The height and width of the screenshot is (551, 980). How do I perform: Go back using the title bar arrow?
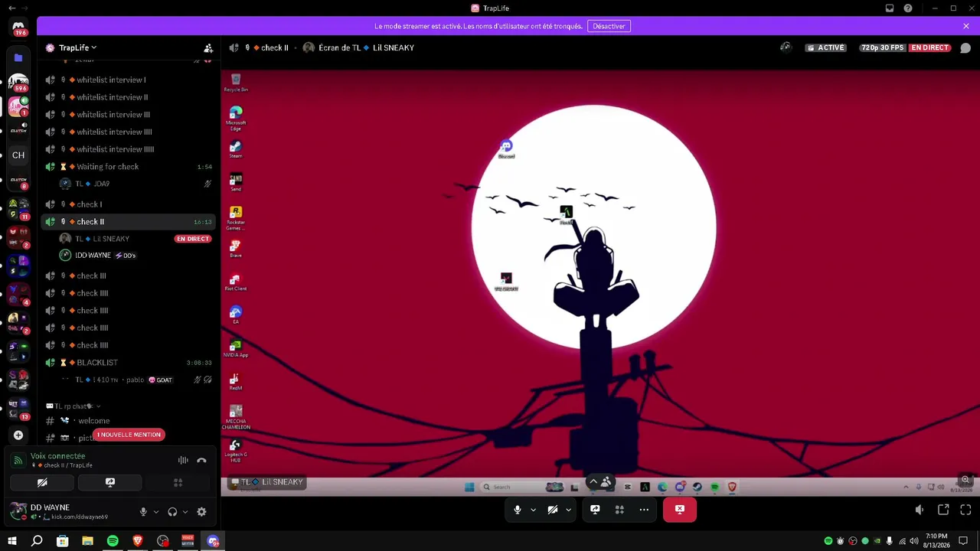coord(11,8)
